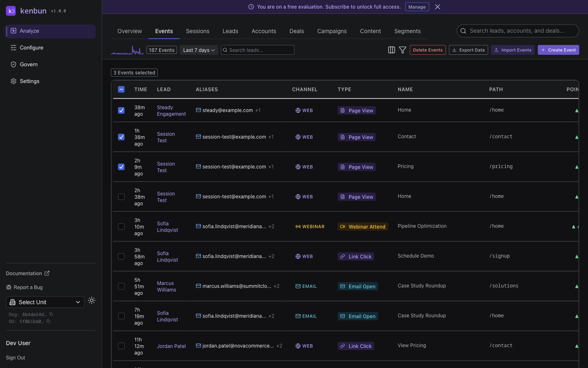Image resolution: width=588 pixels, height=368 pixels.
Task: Click the events sparkline chart
Action: tap(127, 50)
